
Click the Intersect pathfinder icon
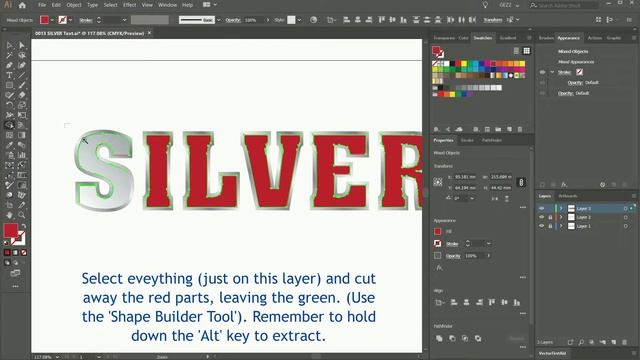click(465, 338)
